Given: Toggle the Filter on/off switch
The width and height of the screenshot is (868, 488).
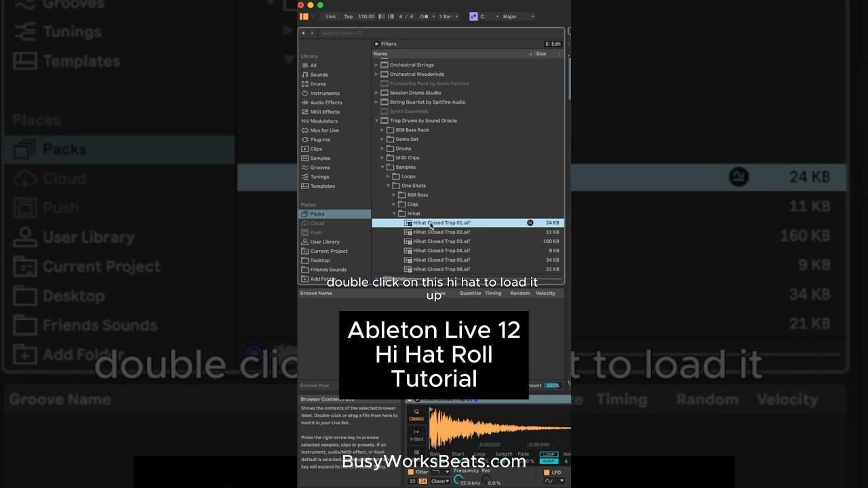Looking at the screenshot, I should coord(411,472).
